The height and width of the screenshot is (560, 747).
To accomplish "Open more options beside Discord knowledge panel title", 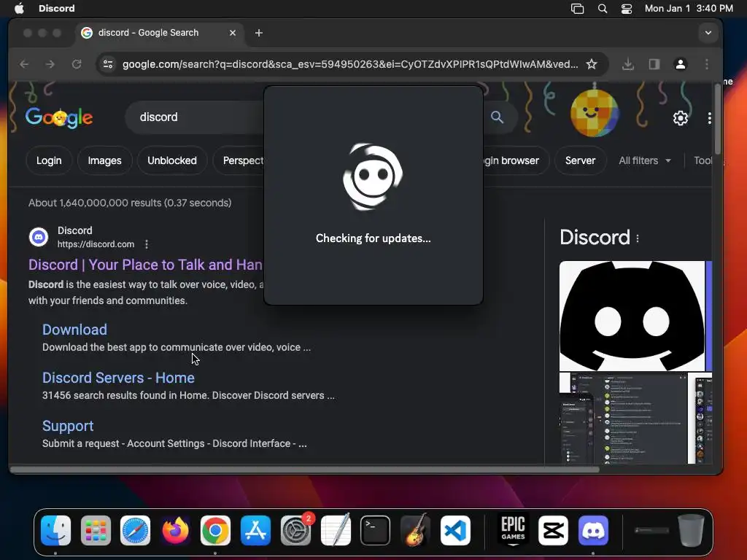I will pyautogui.click(x=638, y=238).
